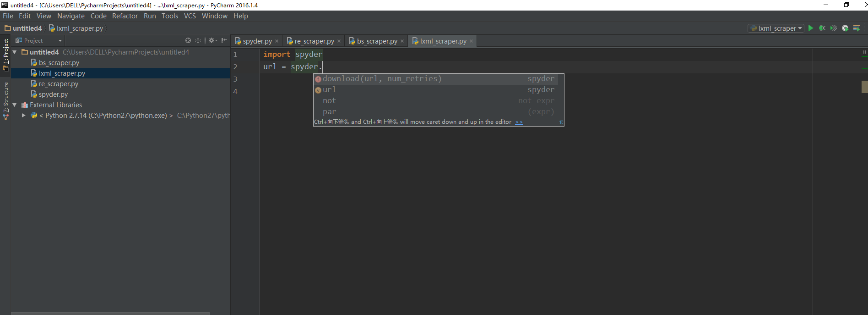The width and height of the screenshot is (868, 315).
Task: Click line number 1 in gutter
Action: coord(235,55)
